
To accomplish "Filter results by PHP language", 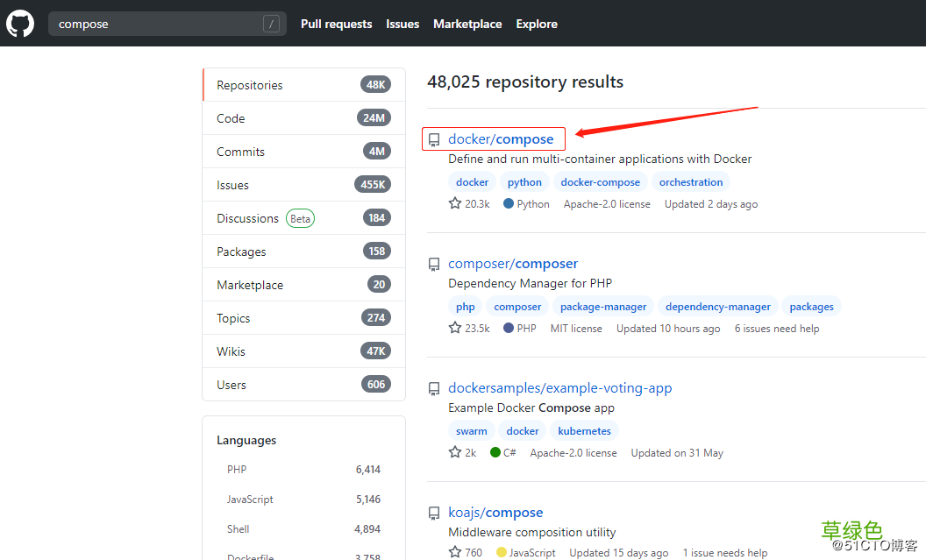I will [x=304, y=470].
